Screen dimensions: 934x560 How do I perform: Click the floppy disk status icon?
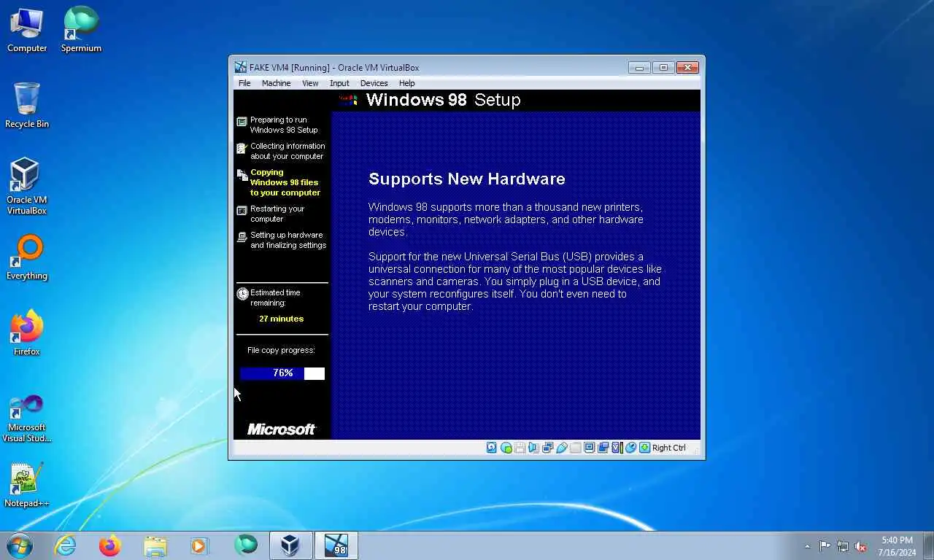[520, 448]
